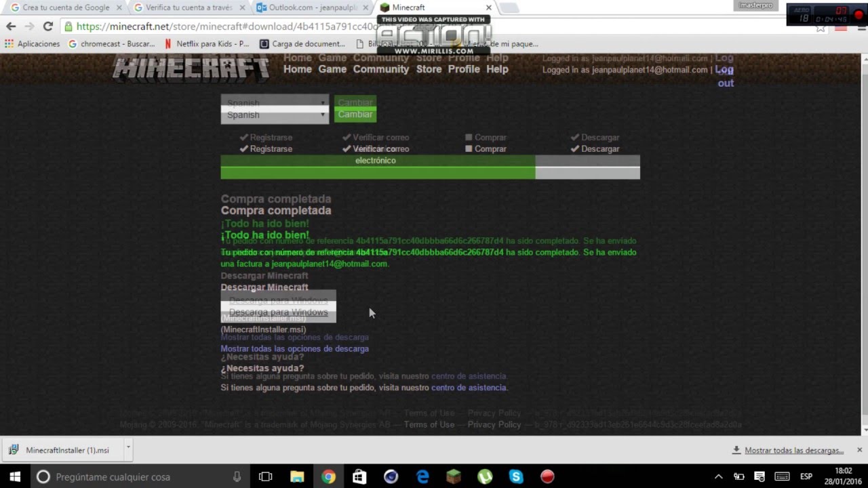This screenshot has height=488, width=868.
Task: Open Skype from the taskbar
Action: [516, 476]
